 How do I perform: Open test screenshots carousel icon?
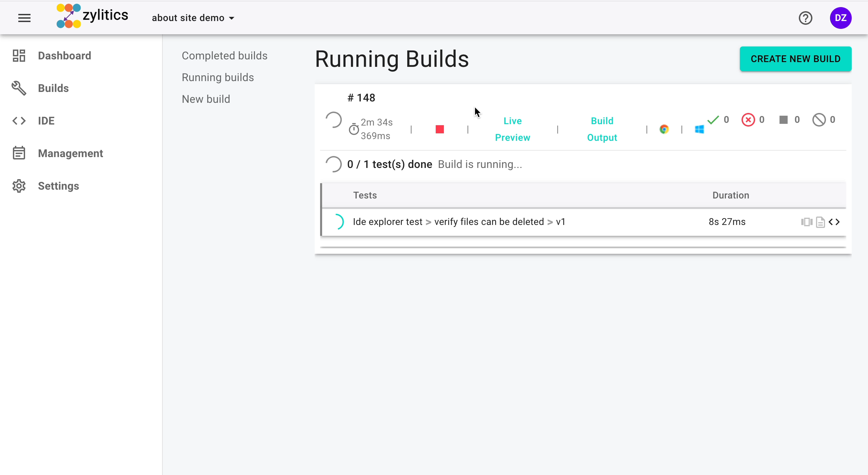pyautogui.click(x=807, y=222)
